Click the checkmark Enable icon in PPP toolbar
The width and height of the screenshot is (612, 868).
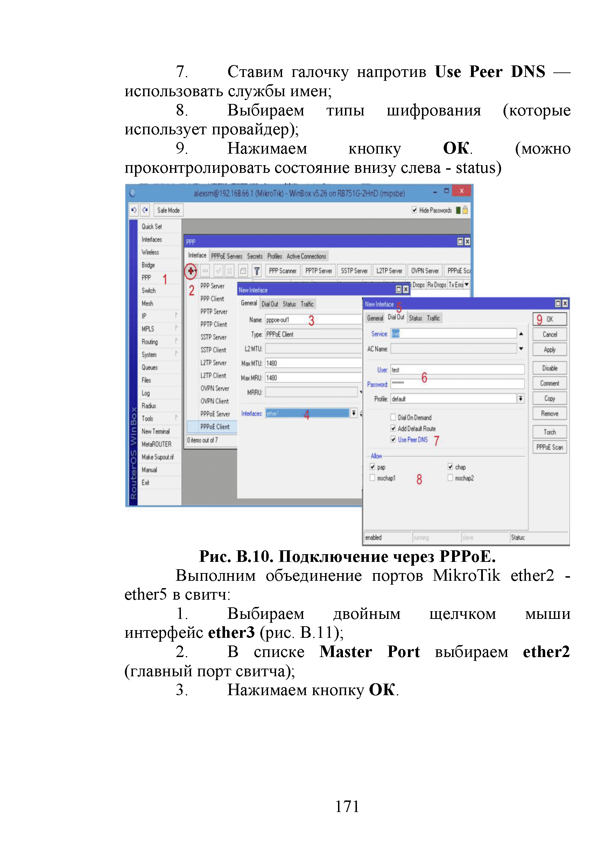[218, 271]
